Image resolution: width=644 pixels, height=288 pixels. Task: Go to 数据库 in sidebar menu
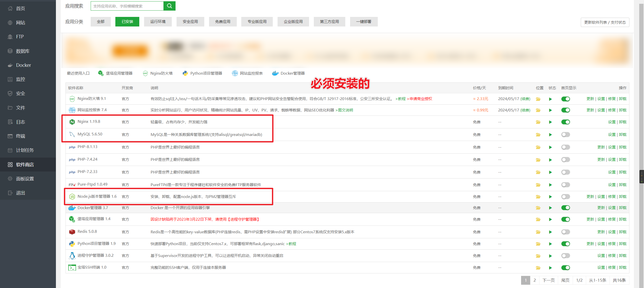click(23, 51)
